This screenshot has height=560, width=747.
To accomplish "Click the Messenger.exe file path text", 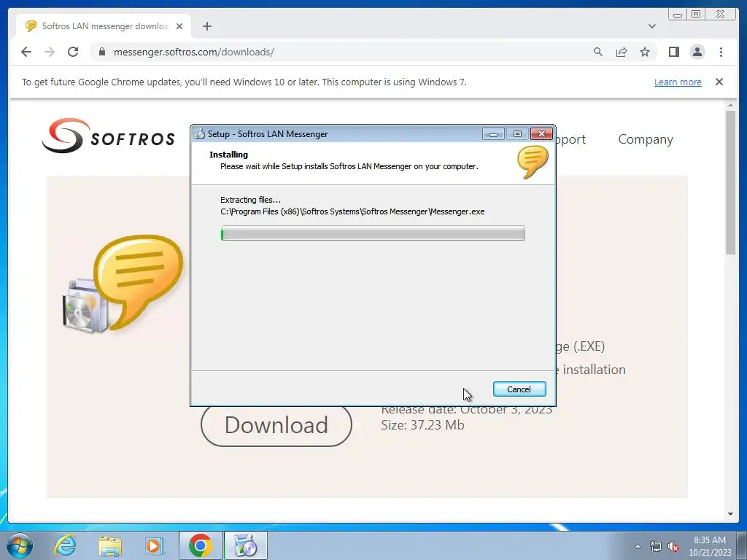I will click(352, 211).
